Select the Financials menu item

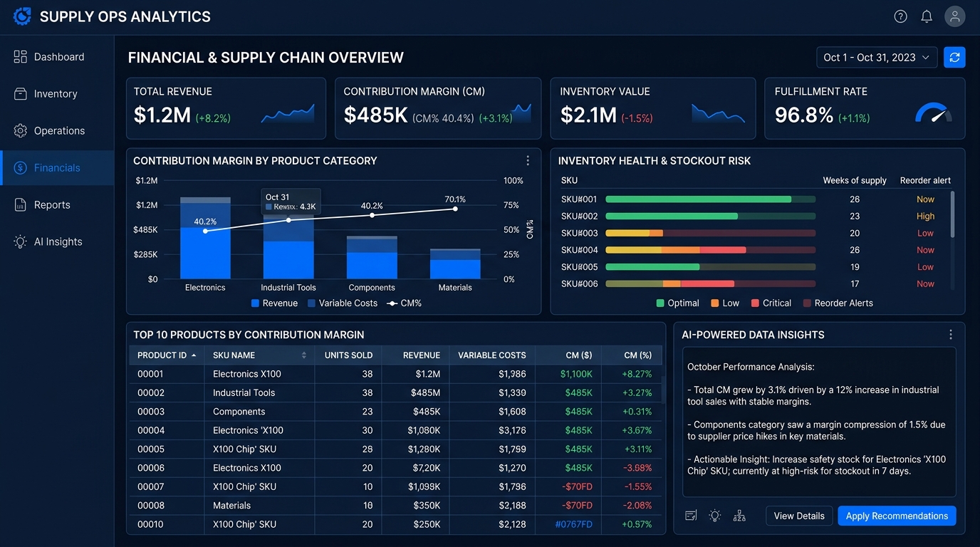coord(57,168)
